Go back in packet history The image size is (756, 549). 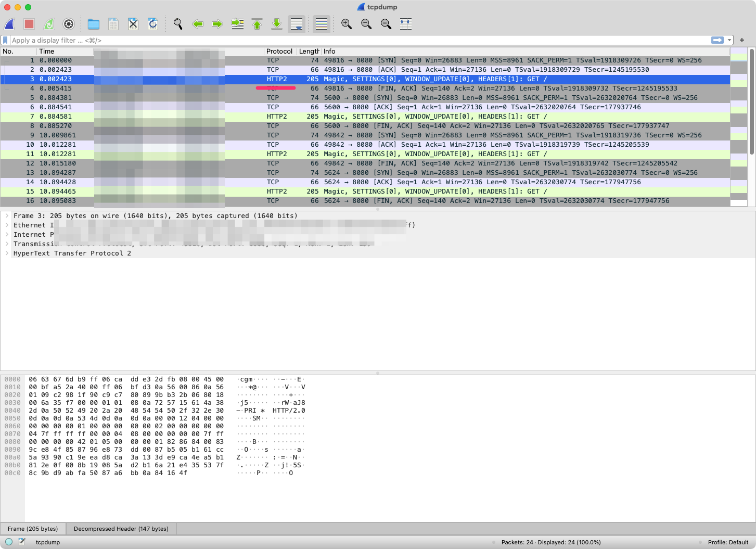pyautogui.click(x=198, y=24)
